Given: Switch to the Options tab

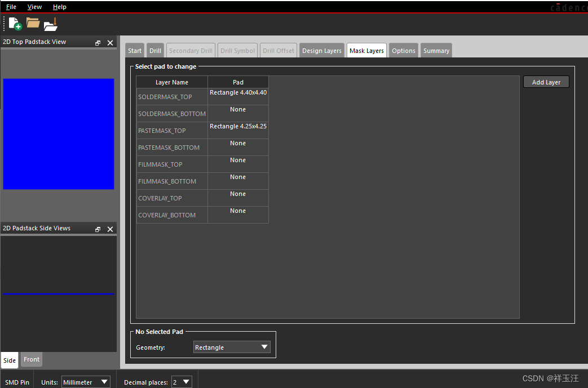Looking at the screenshot, I should point(404,51).
